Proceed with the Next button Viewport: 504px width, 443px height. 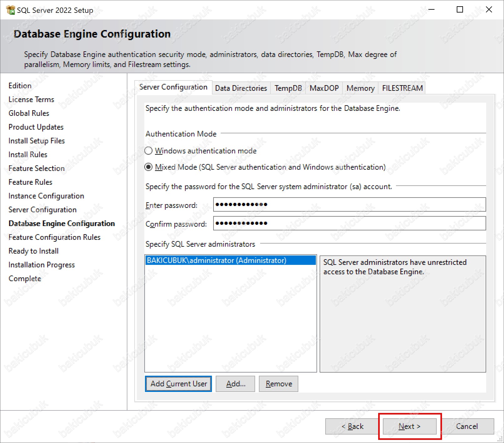coord(409,426)
